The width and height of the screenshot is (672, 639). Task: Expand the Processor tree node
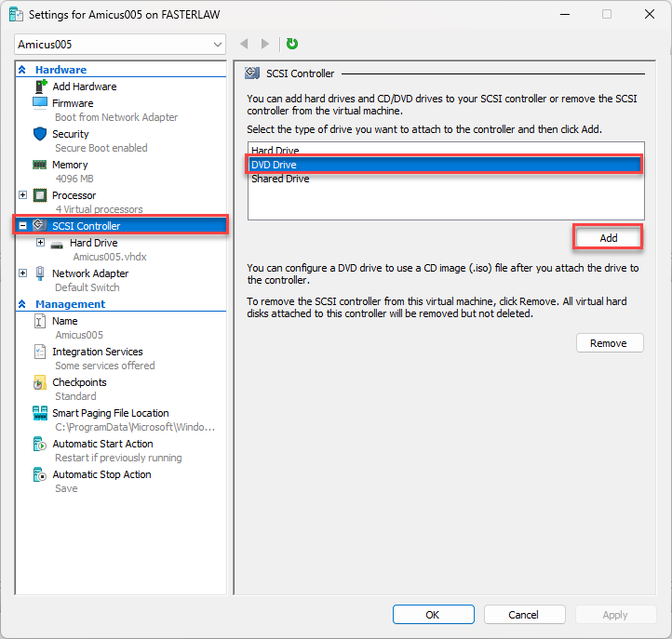22,195
